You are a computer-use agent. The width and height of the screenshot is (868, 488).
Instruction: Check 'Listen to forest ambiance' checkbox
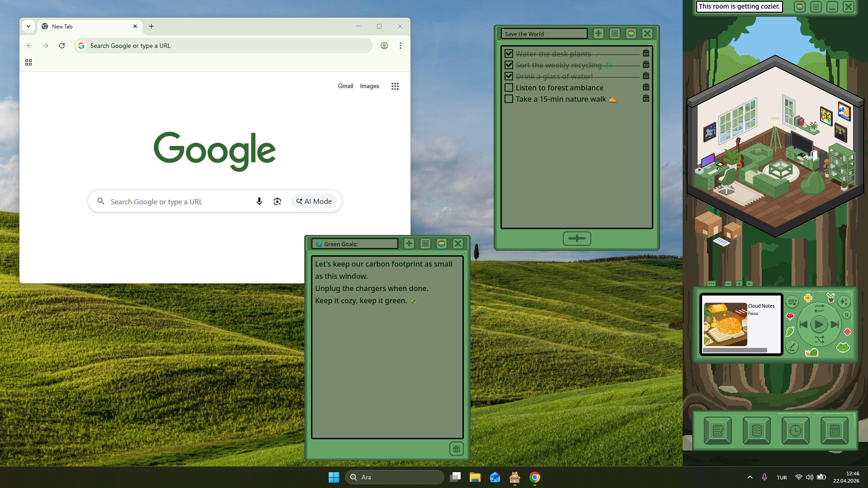(509, 88)
